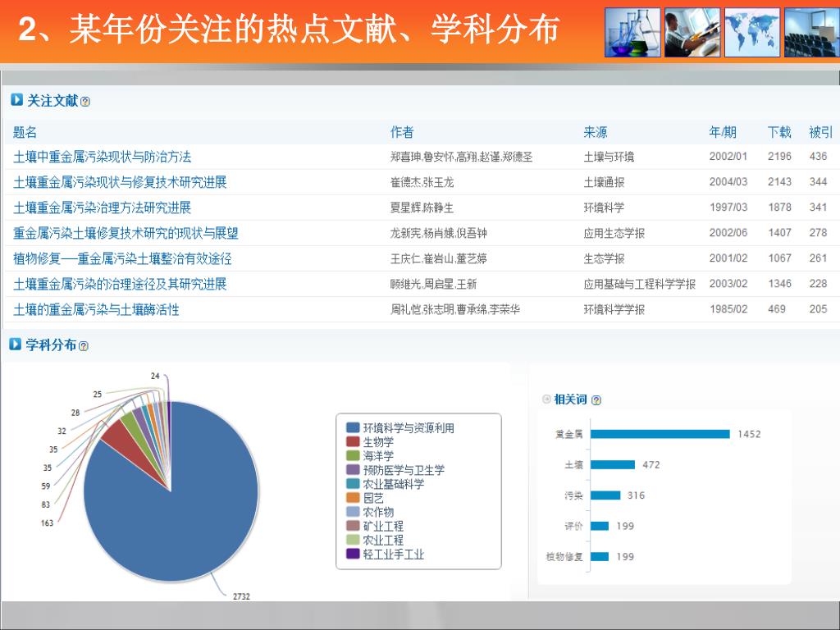Click the help icon beside 关注文献
Viewport: 840px width, 630px height.
pyautogui.click(x=85, y=101)
